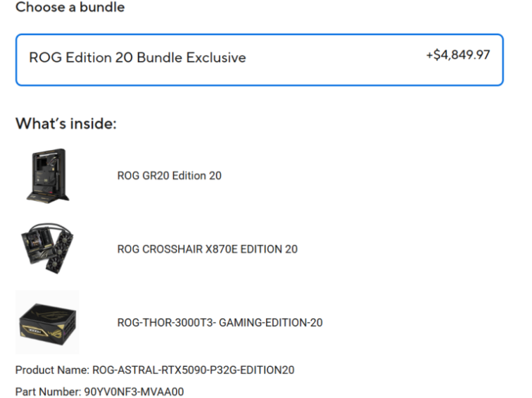Click the Part Number label
The width and height of the screenshot is (532, 398).
coord(48,392)
